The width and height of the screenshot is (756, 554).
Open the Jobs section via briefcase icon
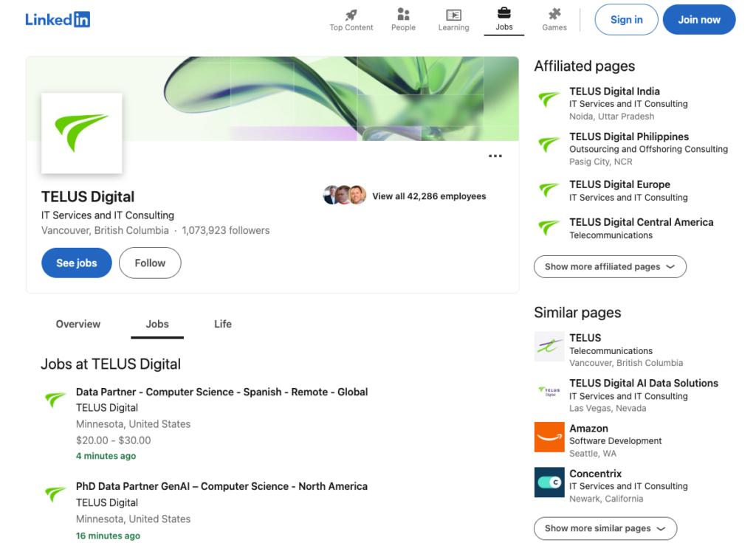504,15
